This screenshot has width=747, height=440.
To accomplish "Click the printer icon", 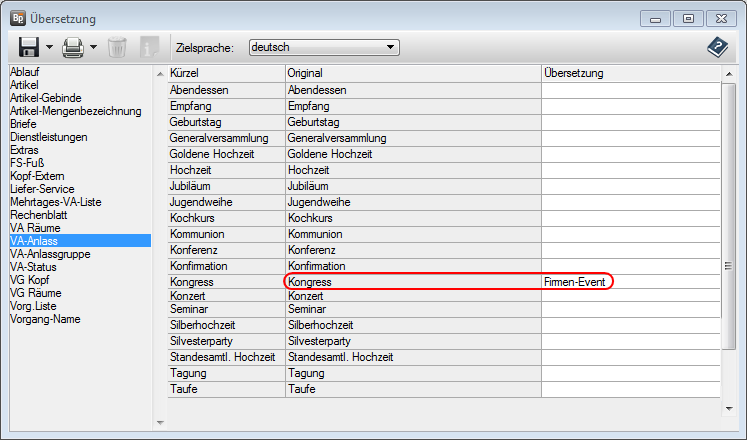I will point(72,46).
